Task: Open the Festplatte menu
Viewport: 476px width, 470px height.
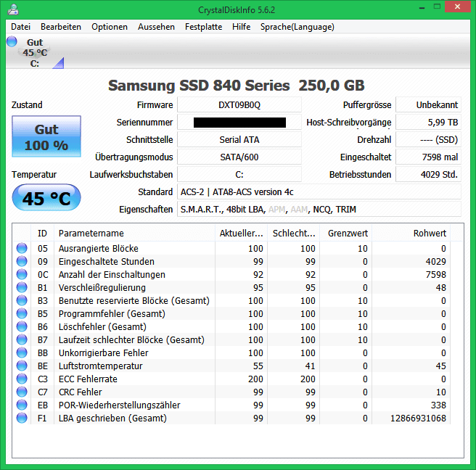Action: coord(203,27)
